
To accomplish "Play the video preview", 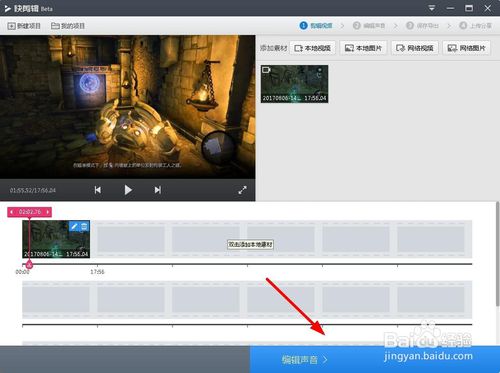I will point(128,190).
